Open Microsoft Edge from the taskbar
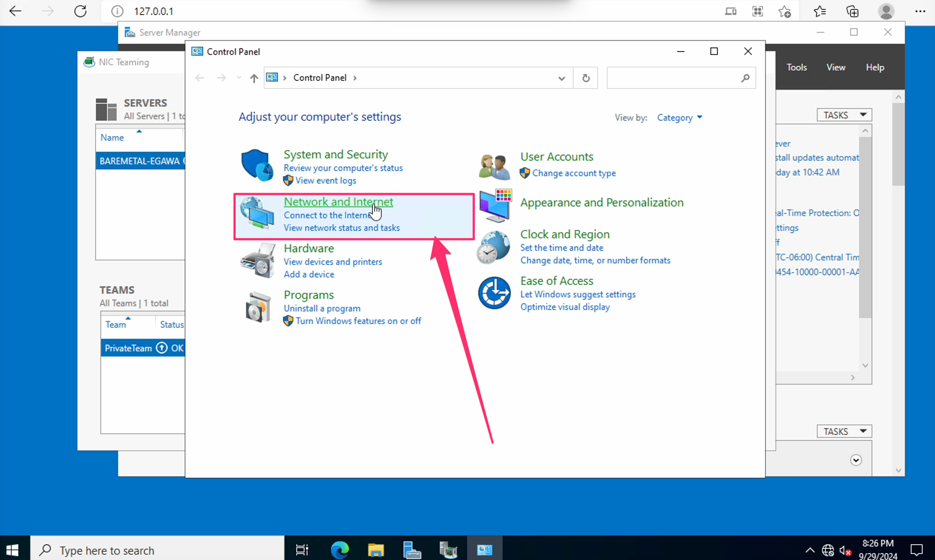Viewport: 935px width, 560px height. point(340,550)
